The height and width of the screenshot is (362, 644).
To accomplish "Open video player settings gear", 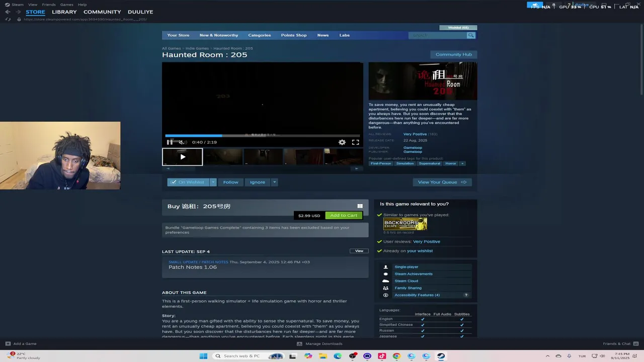I will [342, 142].
